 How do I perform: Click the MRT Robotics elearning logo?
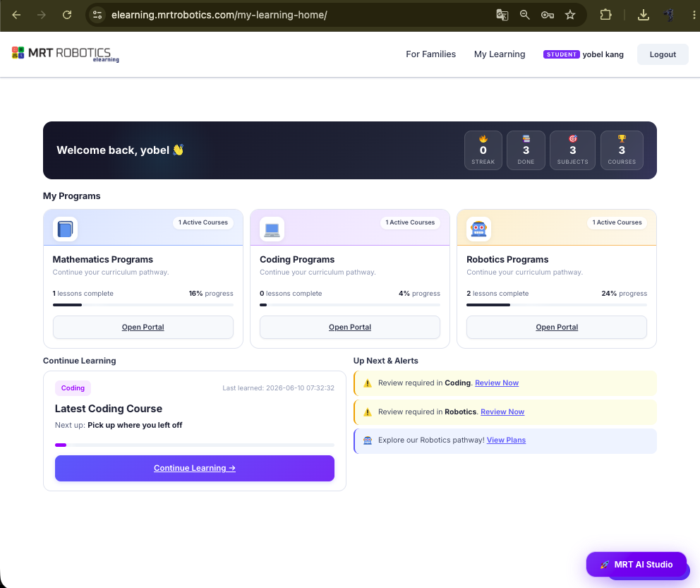click(x=65, y=54)
